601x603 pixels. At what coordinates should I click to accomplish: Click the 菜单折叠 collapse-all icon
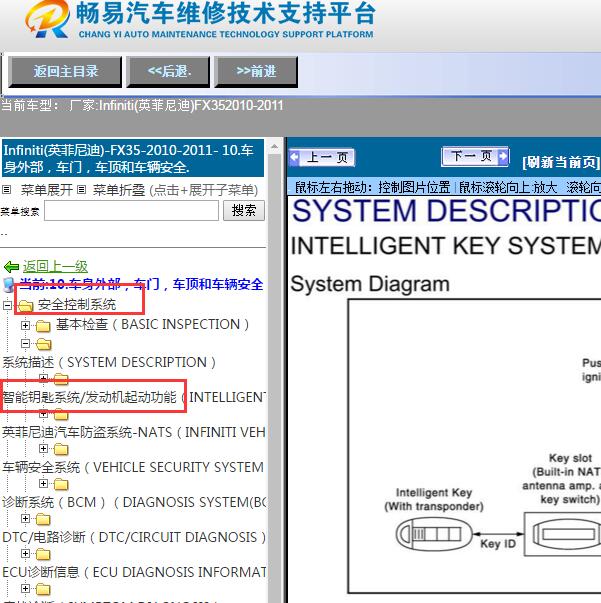[x=81, y=190]
